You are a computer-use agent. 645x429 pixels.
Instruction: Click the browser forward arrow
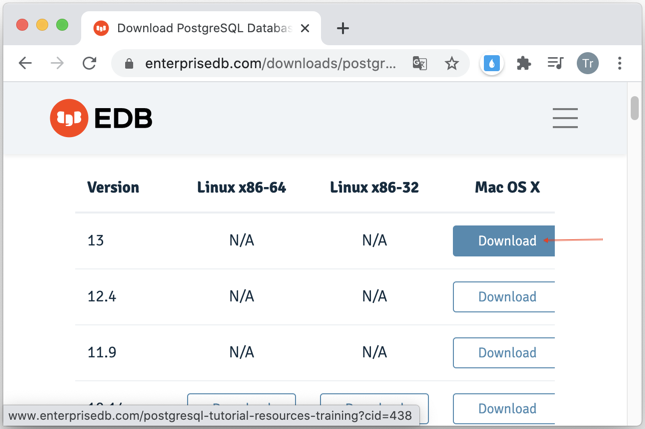pyautogui.click(x=57, y=63)
